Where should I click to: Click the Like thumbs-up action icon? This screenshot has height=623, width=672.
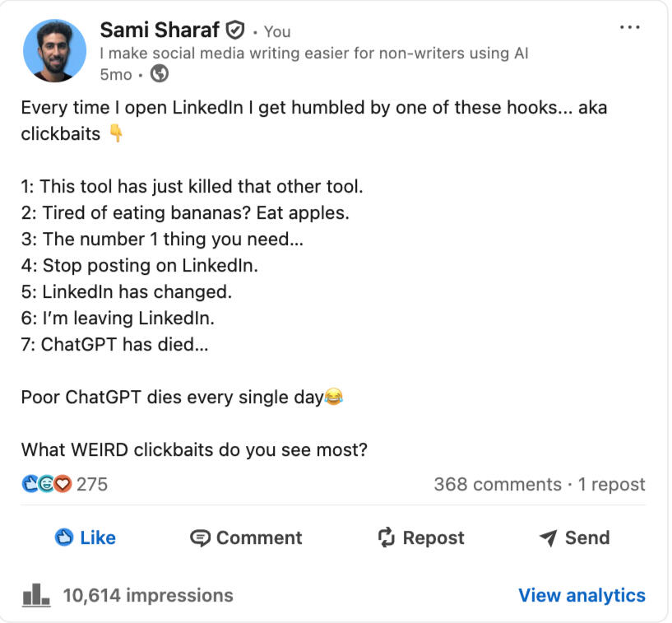(x=64, y=537)
